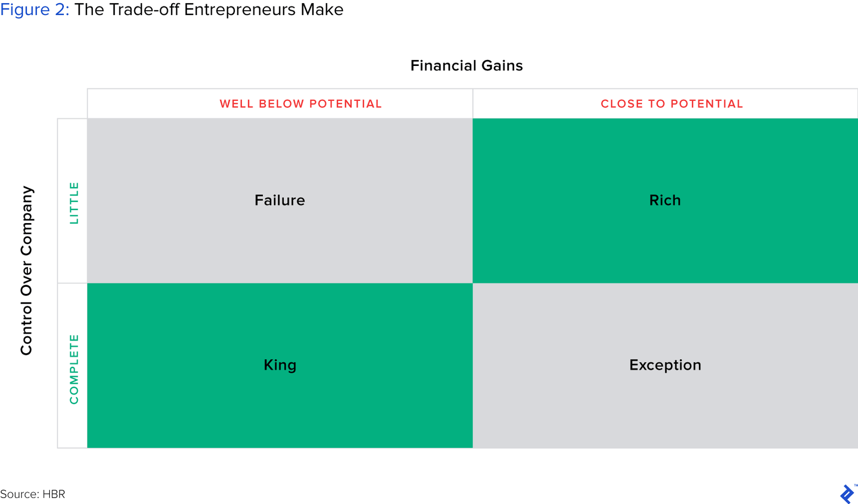Click the 'Financial Gains' axis title
The height and width of the screenshot is (504, 858).
point(466,65)
